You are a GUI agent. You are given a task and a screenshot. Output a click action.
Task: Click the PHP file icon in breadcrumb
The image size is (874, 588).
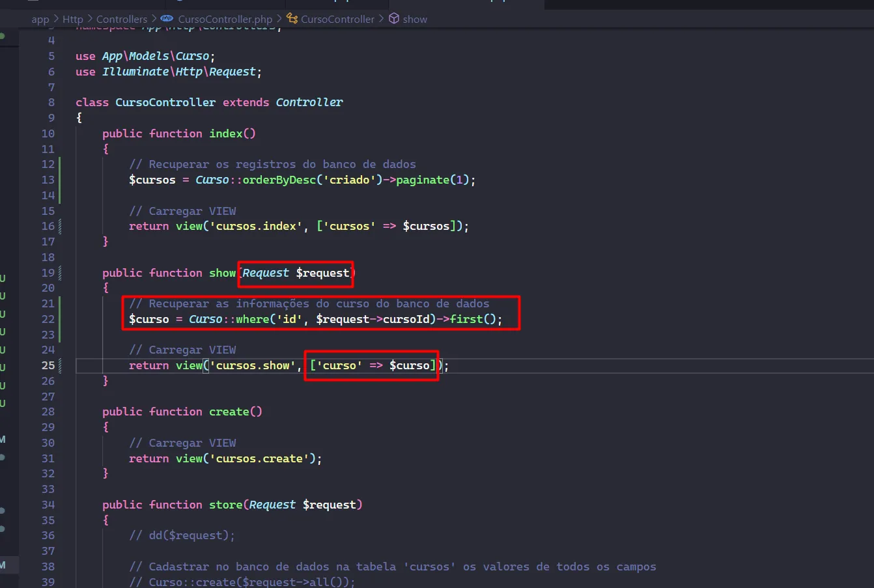(167, 19)
